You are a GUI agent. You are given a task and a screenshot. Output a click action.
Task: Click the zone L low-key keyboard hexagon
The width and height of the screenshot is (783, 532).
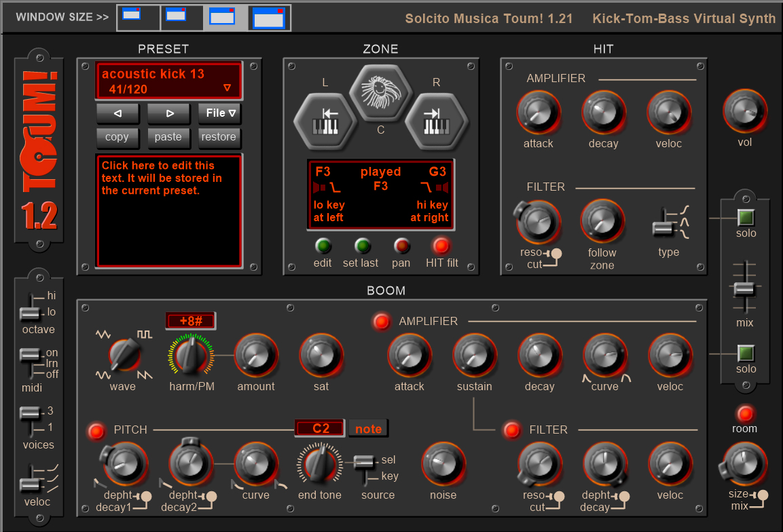[325, 121]
